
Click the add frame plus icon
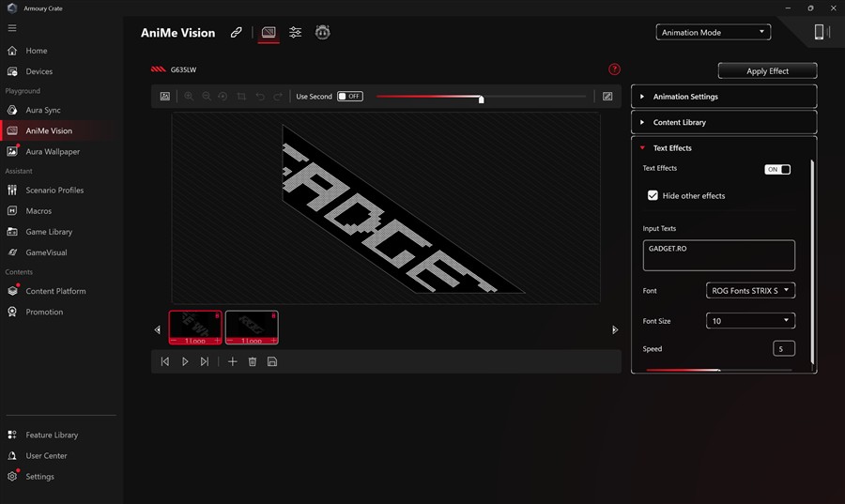(x=233, y=361)
